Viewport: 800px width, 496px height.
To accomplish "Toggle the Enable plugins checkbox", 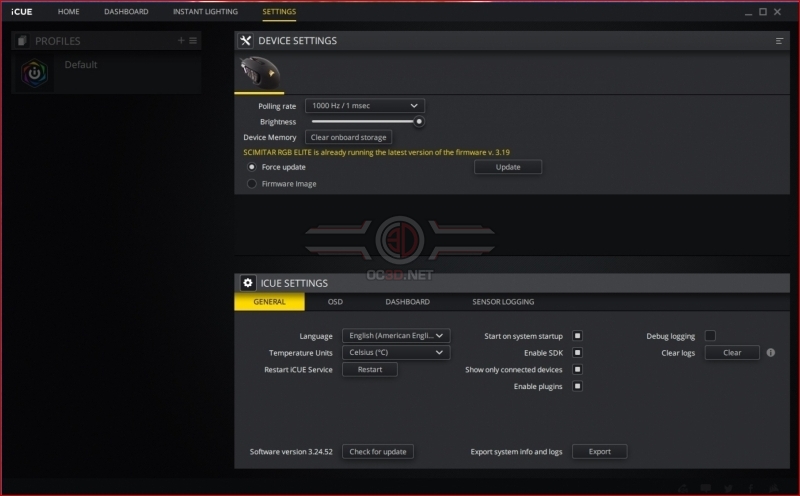I will 578,386.
